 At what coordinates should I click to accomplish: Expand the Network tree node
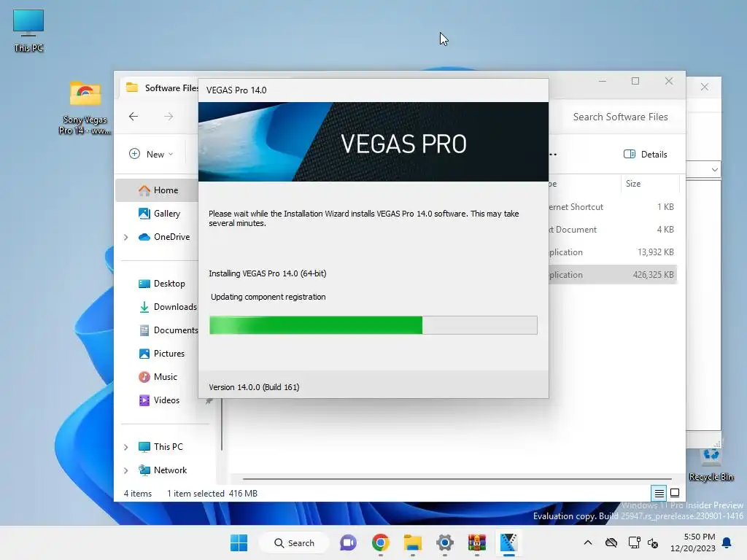click(x=125, y=470)
